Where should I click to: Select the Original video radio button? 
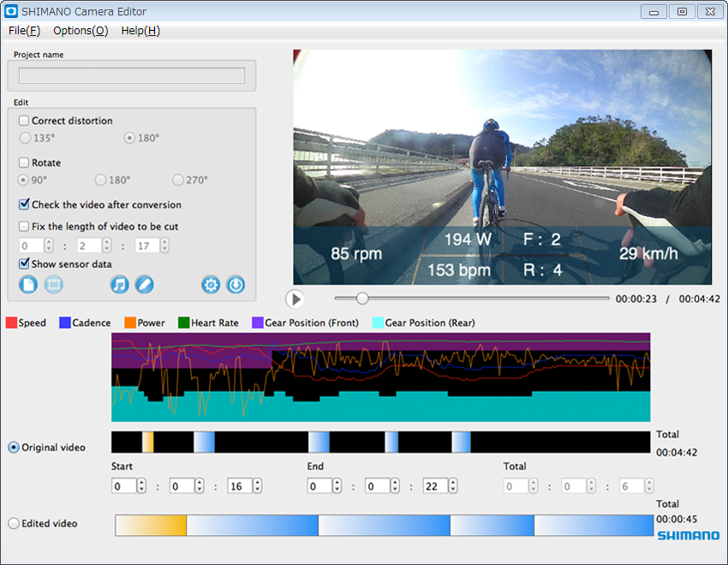pos(14,447)
